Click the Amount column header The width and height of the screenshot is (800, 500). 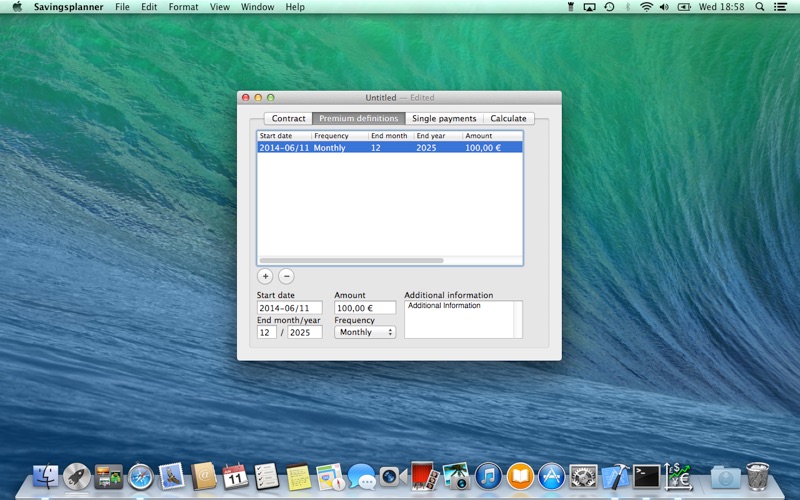pyautogui.click(x=492, y=136)
